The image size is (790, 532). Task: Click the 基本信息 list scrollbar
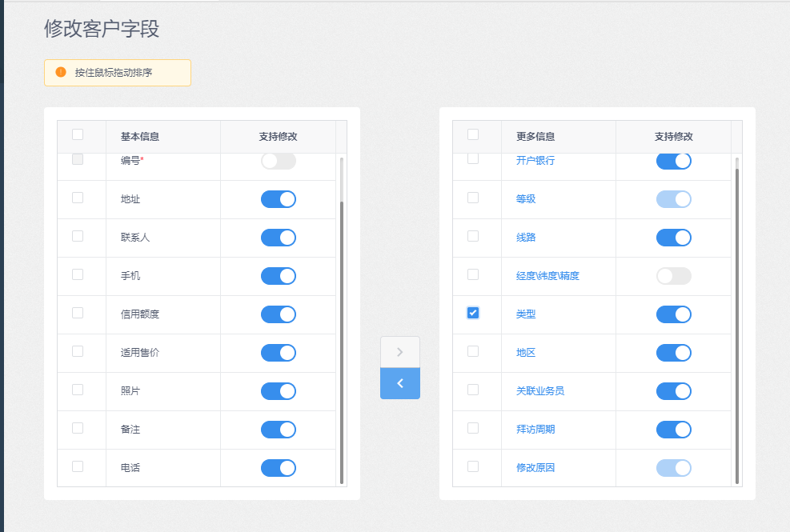342,342
